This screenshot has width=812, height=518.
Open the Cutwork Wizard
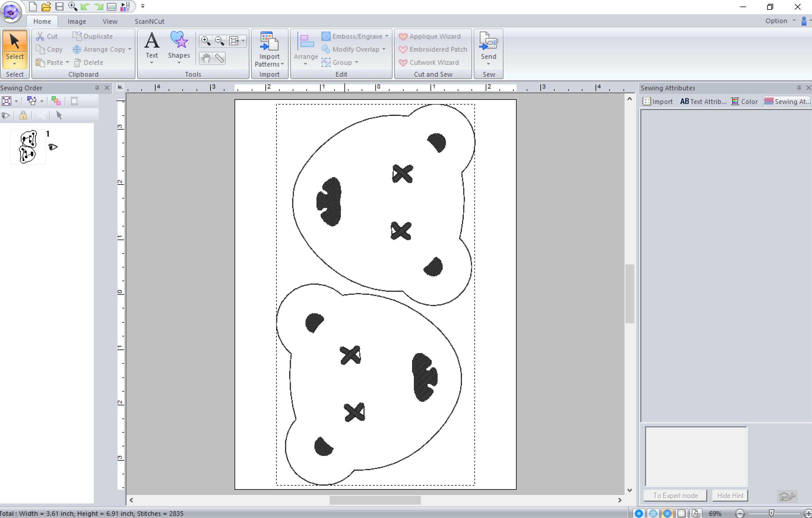click(x=430, y=62)
